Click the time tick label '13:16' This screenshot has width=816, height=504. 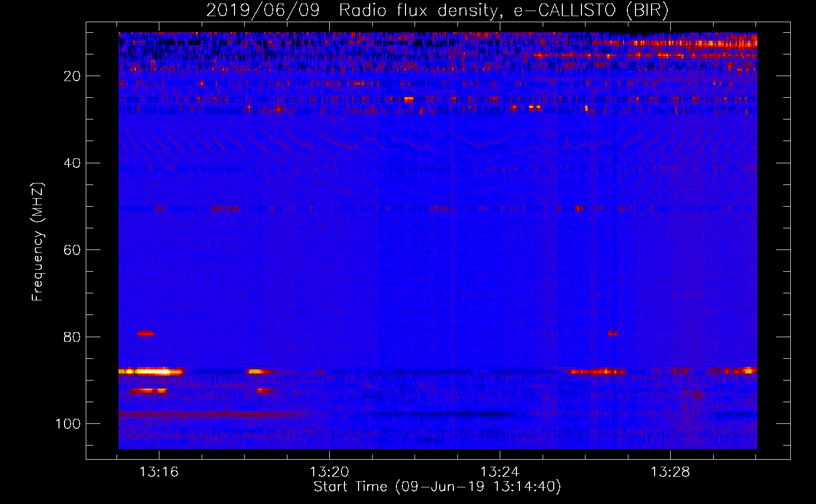[159, 472]
